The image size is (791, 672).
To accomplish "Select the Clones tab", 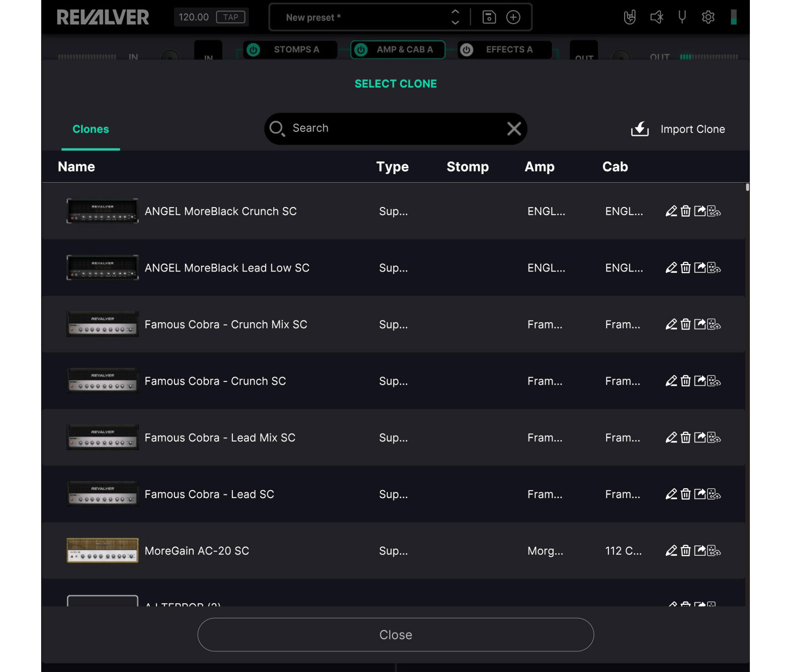I will coord(91,129).
